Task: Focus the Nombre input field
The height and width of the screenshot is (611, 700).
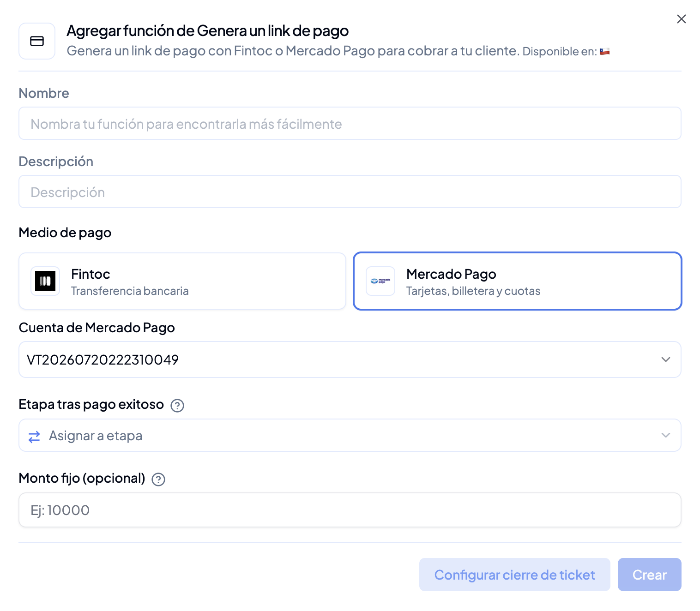Action: click(350, 123)
